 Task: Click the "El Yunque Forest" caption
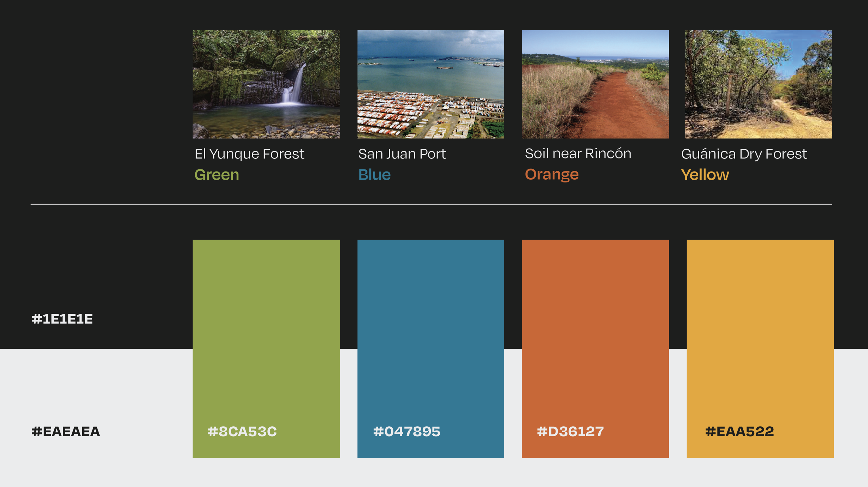pyautogui.click(x=249, y=154)
